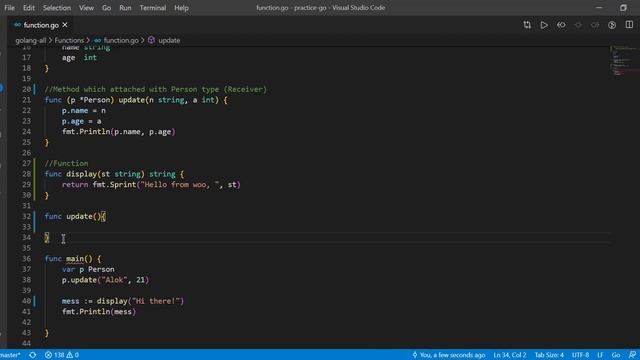Image resolution: width=640 pixels, height=360 pixels.
Task: Change file encoding UTF-8
Action: tap(580, 355)
